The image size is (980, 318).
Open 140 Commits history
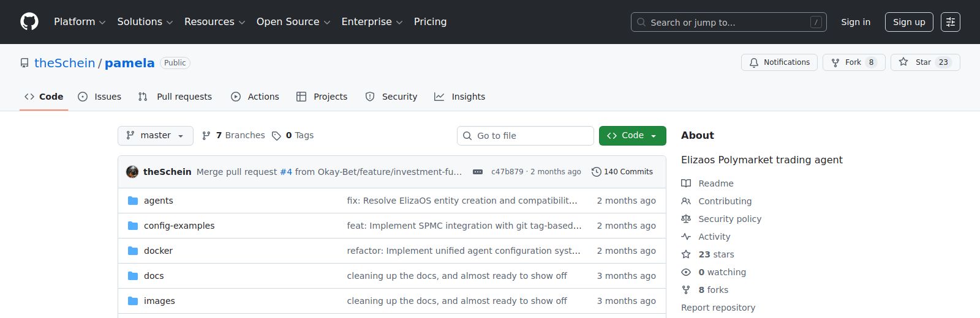[x=622, y=172]
